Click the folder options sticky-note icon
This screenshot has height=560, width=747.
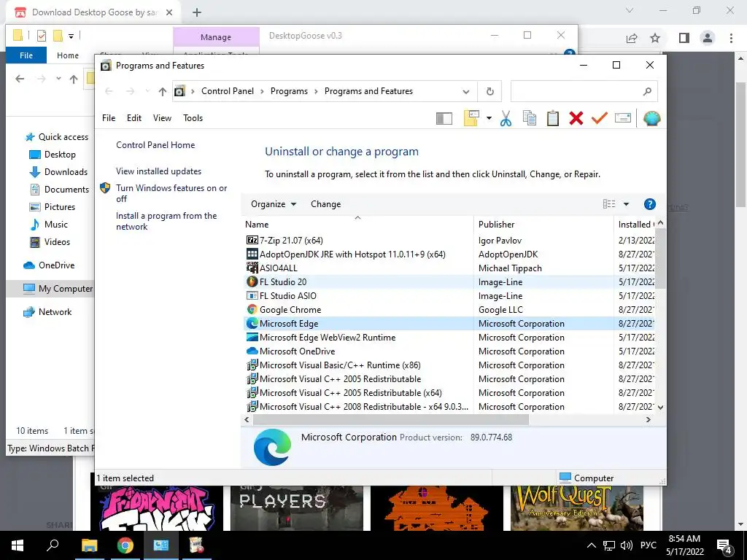pos(471,118)
